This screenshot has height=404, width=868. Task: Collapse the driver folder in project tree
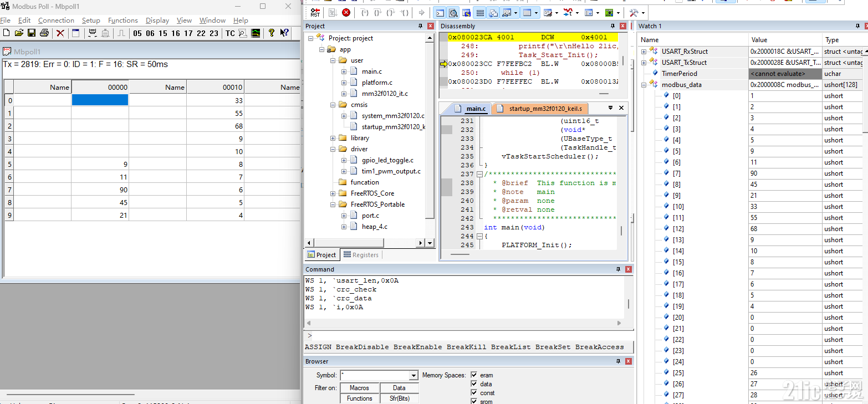[x=333, y=149]
